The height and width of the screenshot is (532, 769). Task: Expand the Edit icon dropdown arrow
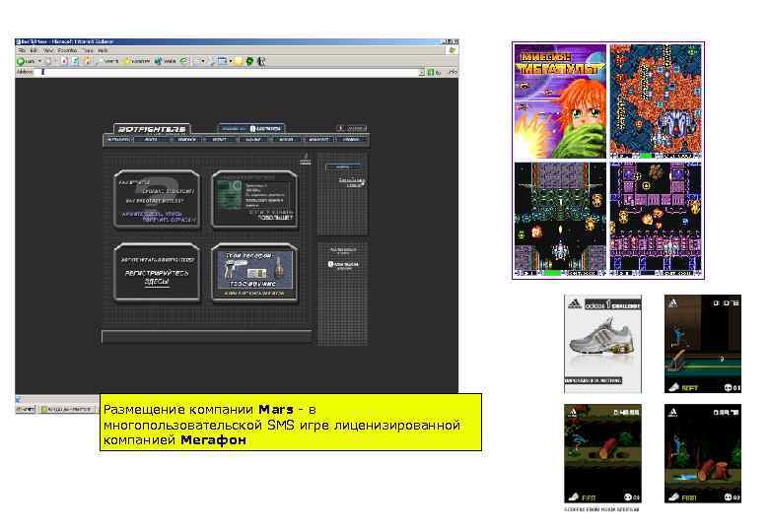click(231, 61)
